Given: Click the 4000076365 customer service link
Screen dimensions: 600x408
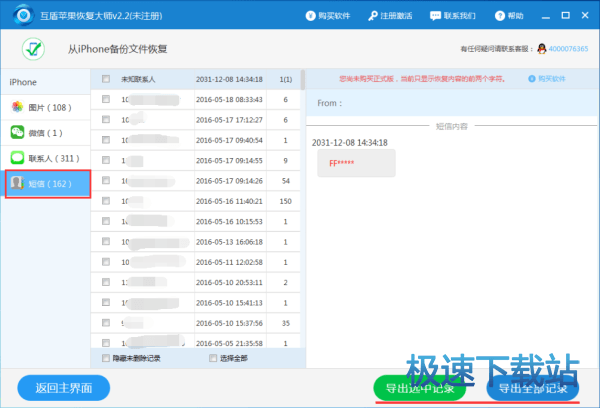Looking at the screenshot, I should click(568, 49).
